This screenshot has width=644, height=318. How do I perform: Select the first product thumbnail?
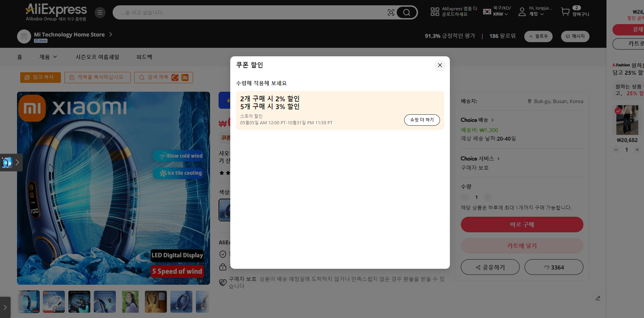[29, 302]
